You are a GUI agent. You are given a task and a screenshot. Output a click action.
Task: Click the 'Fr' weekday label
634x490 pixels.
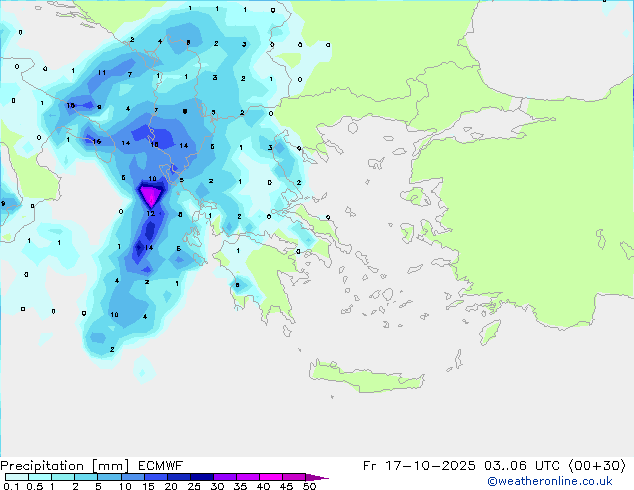pos(370,466)
